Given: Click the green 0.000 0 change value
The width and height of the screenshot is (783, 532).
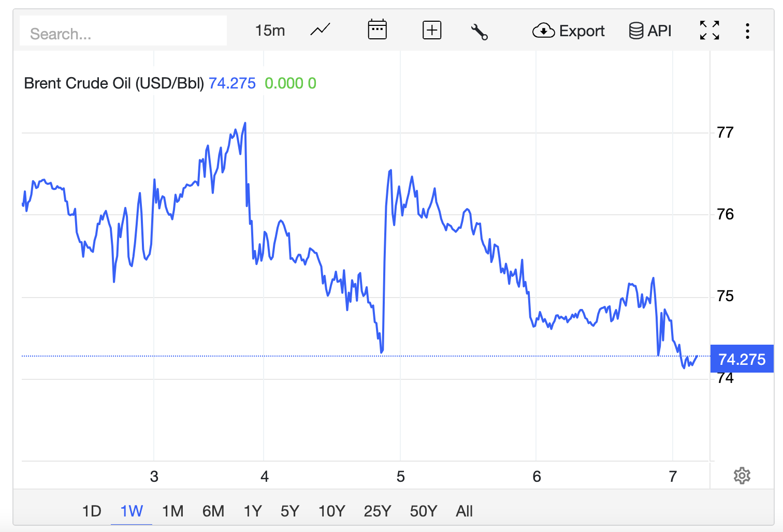Looking at the screenshot, I should pos(291,83).
